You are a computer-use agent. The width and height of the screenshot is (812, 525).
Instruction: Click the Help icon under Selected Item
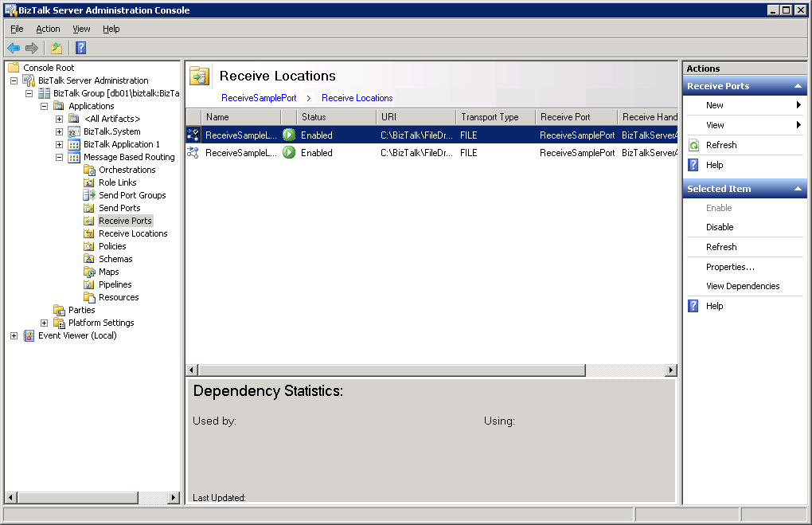tap(693, 306)
